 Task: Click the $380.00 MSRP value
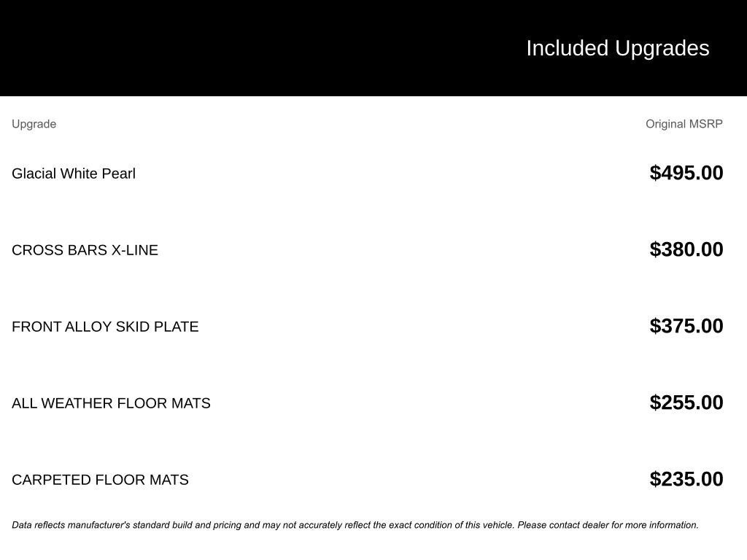(x=686, y=249)
